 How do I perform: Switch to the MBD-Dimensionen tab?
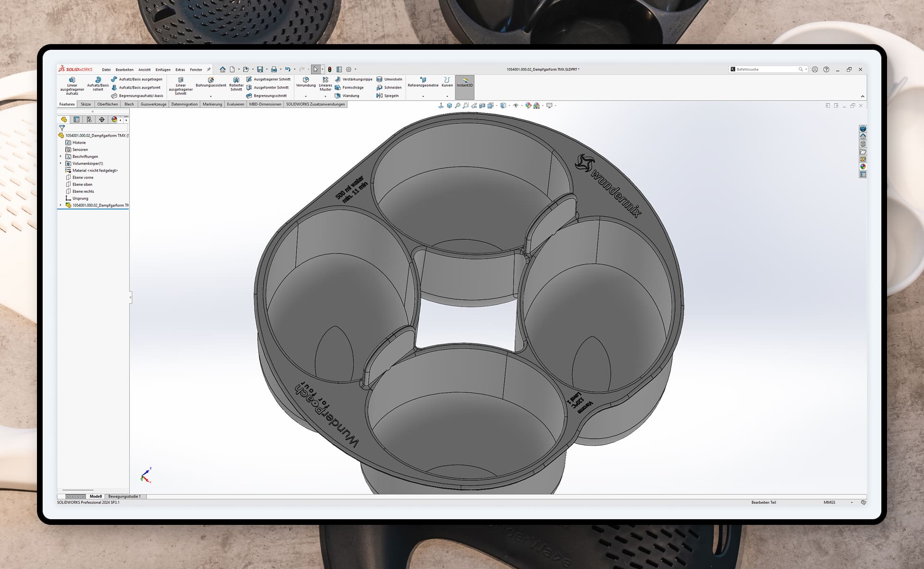click(265, 104)
